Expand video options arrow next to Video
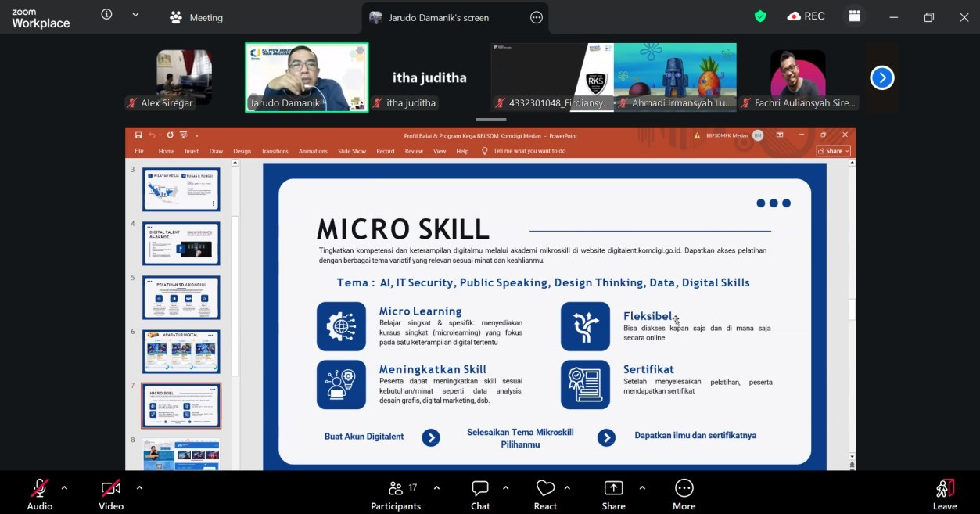Screen dimensions: 980x514 pos(139,487)
